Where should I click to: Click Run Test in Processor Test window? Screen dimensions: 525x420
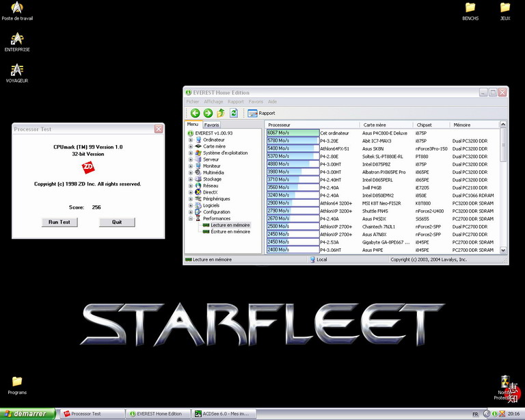(x=59, y=222)
